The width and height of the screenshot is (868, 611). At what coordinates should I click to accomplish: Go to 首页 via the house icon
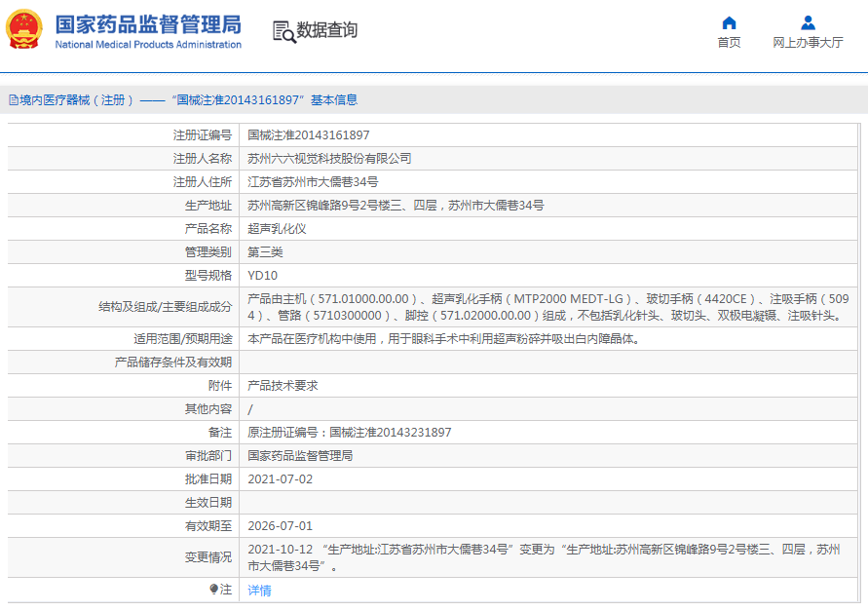click(x=729, y=22)
